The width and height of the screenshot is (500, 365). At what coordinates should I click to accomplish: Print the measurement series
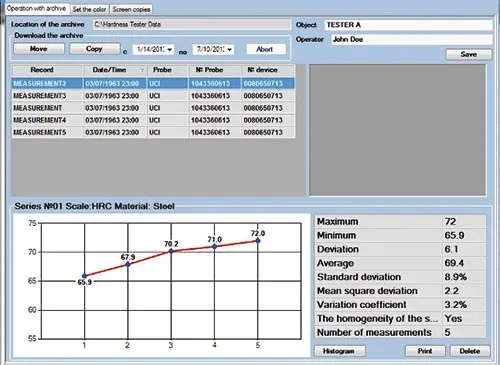pos(425,351)
